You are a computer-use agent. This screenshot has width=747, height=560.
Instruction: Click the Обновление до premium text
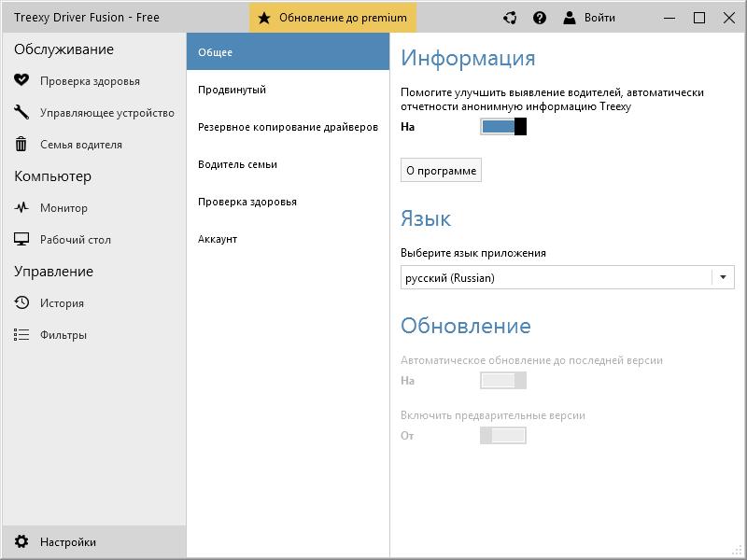(x=343, y=18)
